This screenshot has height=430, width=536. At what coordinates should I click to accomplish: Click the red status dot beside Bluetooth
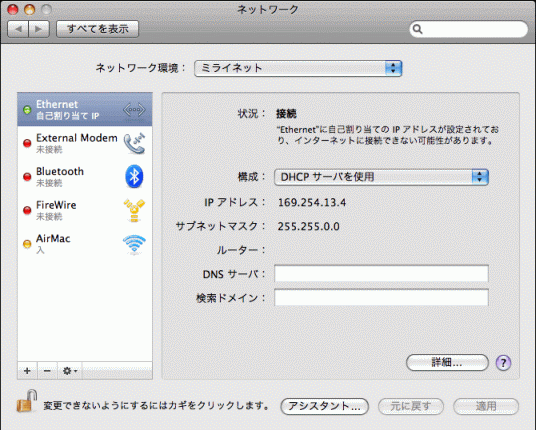[27, 177]
